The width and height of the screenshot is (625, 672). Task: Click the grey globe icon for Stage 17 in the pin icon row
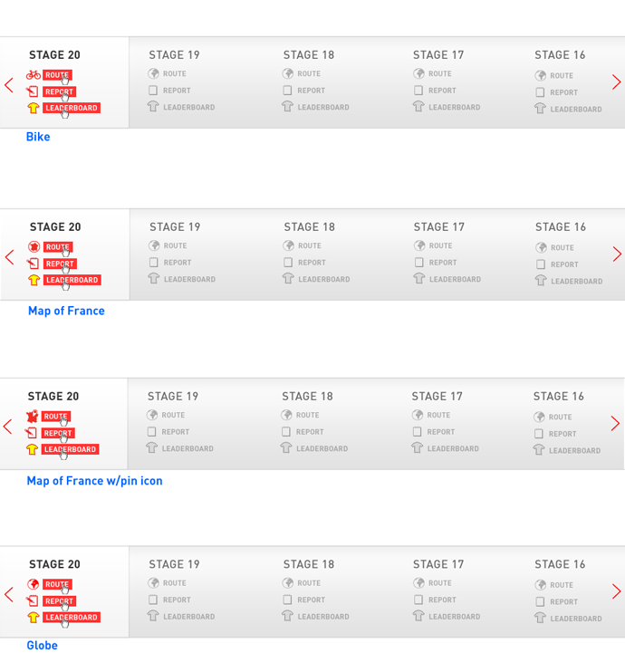(418, 415)
